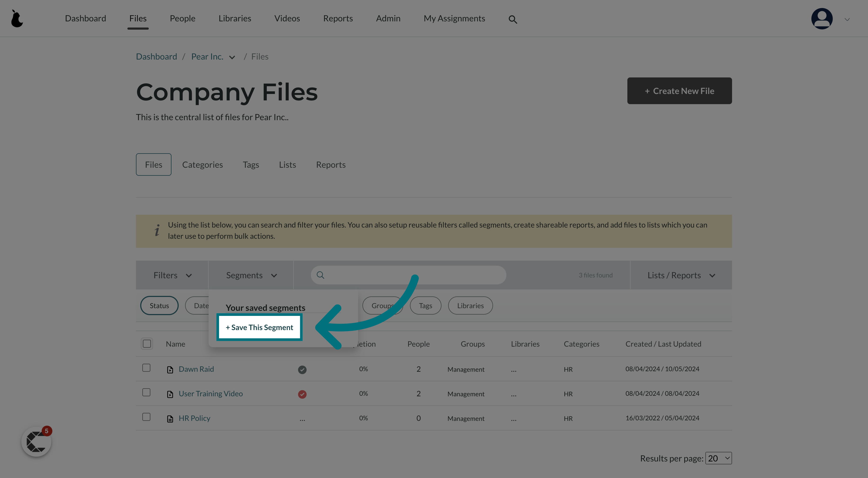Screen dimensions: 868x478
Task: Click the document file icon for Dawn Raid
Action: point(170,369)
